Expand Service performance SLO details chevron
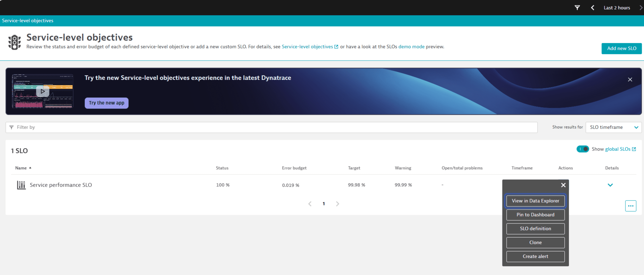Screen dimensions: 644x275 [610, 185]
